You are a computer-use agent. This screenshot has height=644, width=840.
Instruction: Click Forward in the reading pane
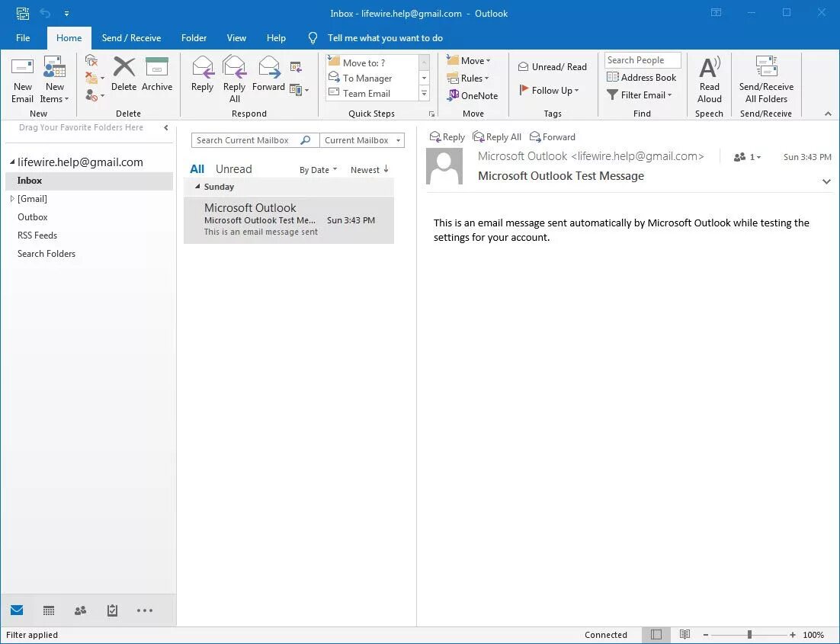[x=553, y=136]
